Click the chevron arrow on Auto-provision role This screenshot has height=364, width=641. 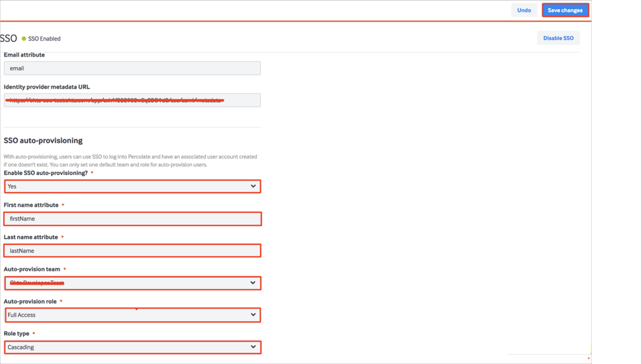[x=253, y=315]
